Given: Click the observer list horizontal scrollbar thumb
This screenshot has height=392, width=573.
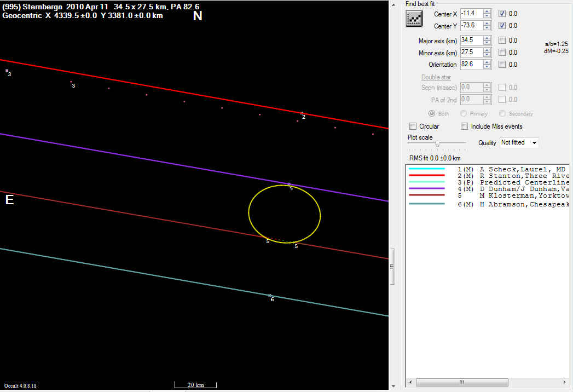Looking at the screenshot, I should 462,382.
